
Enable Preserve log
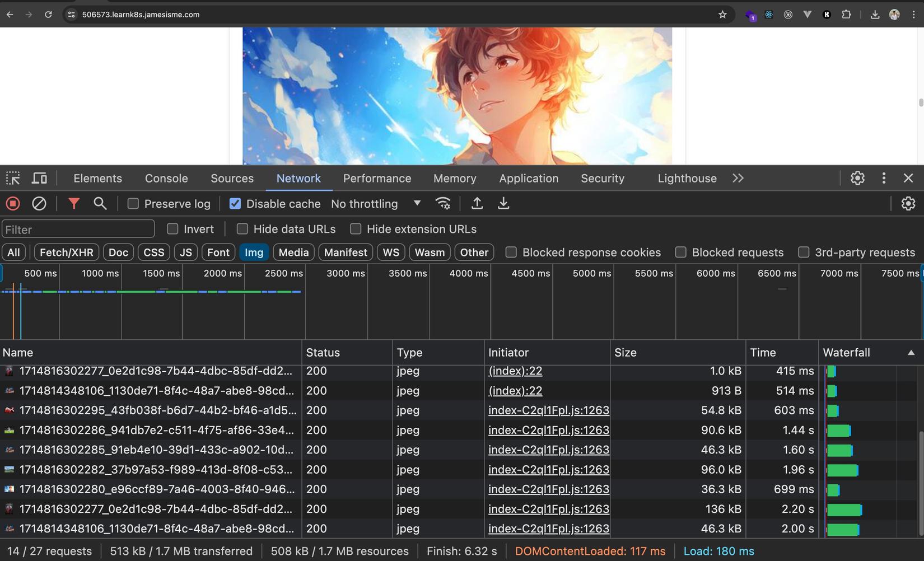pyautogui.click(x=133, y=203)
